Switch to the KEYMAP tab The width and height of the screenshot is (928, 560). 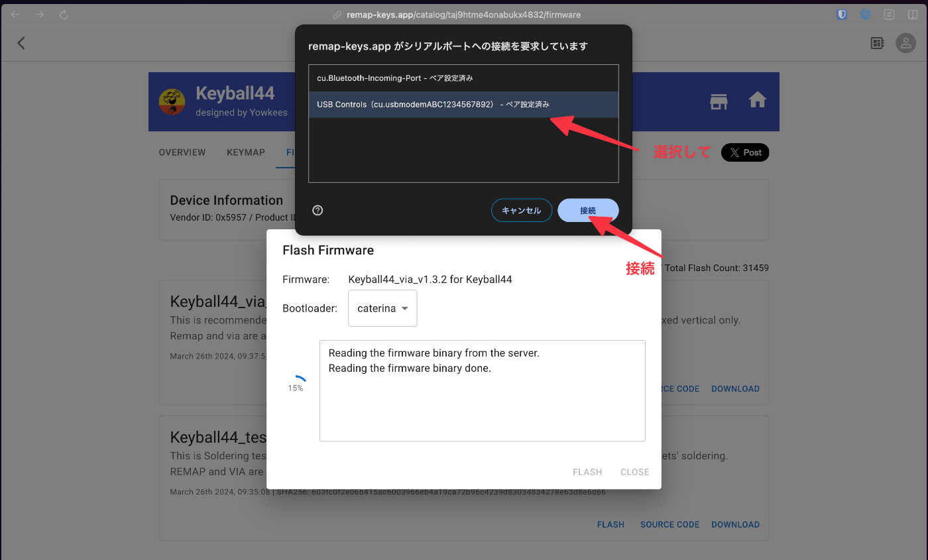point(246,152)
